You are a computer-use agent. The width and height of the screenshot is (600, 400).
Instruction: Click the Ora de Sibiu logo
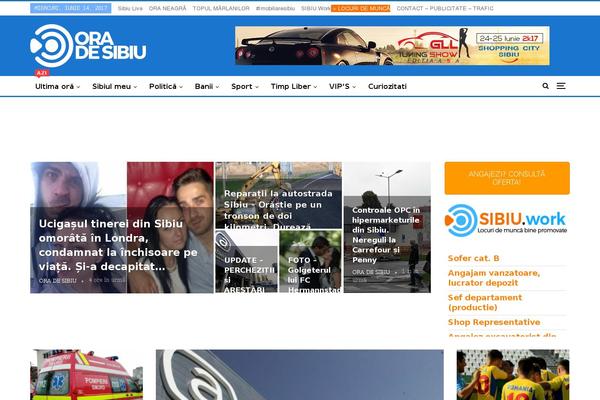(x=88, y=46)
